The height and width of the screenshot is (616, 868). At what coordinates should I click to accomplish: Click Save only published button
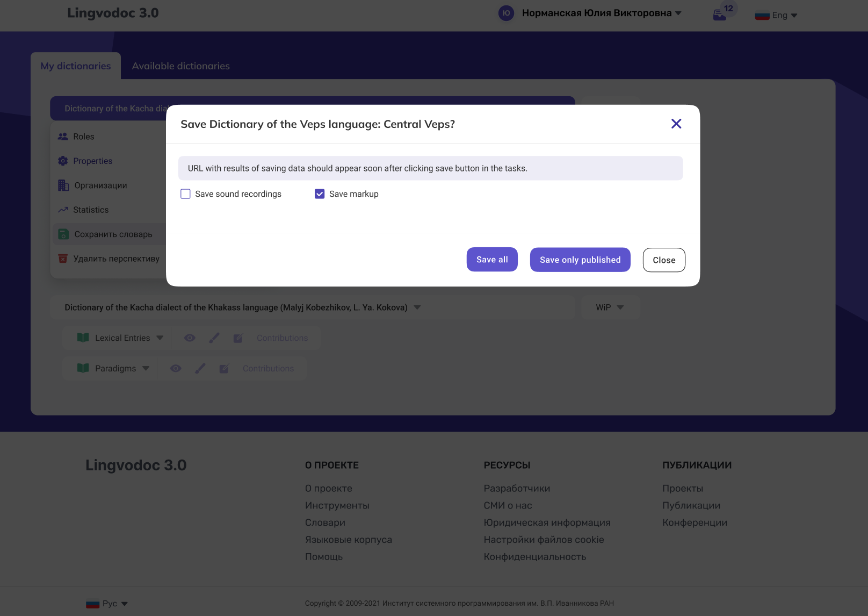580,260
